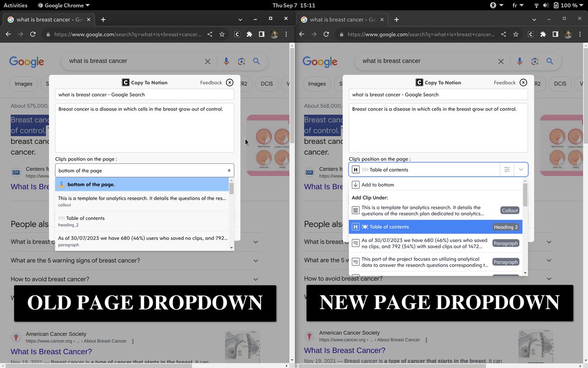588x368 pixels.
Task: Click old dropdown list scrollbar thumb
Action: point(232,189)
